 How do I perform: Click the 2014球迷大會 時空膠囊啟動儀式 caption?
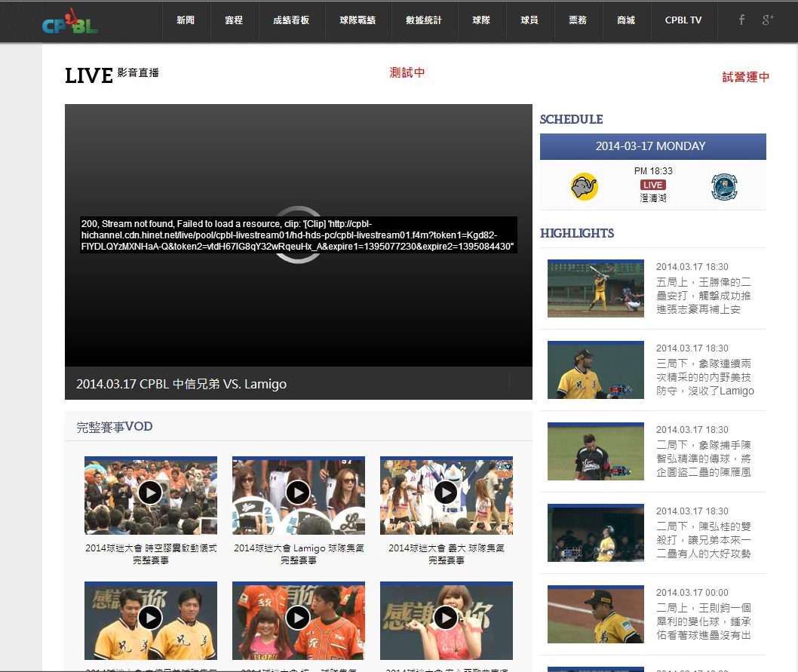coord(151,554)
